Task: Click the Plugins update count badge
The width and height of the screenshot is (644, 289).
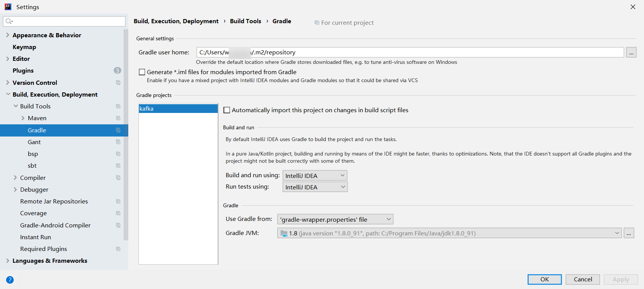Action: pos(117,70)
